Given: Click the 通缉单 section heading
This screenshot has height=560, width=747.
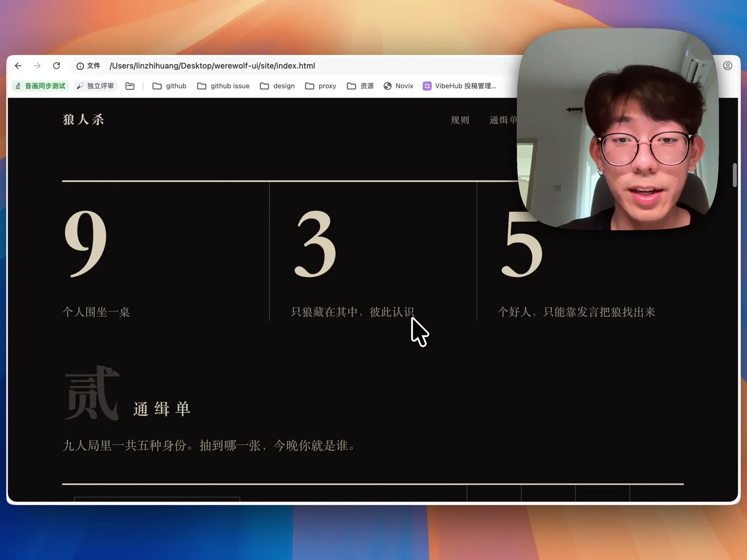Looking at the screenshot, I should pyautogui.click(x=162, y=409).
